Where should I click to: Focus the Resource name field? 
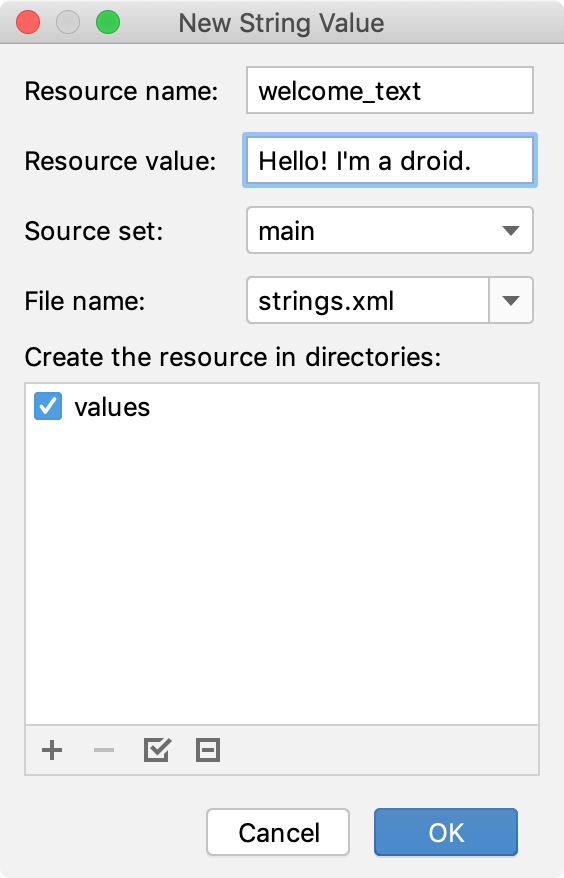[390, 90]
